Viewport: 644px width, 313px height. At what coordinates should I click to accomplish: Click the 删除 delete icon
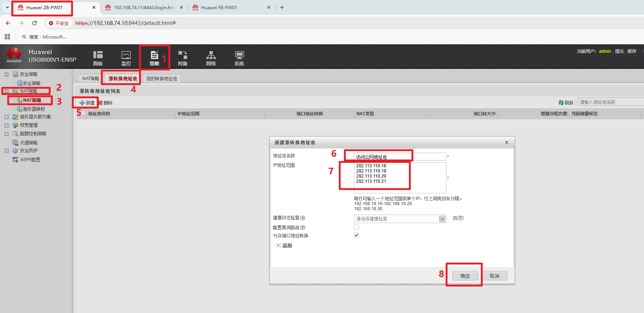point(100,103)
